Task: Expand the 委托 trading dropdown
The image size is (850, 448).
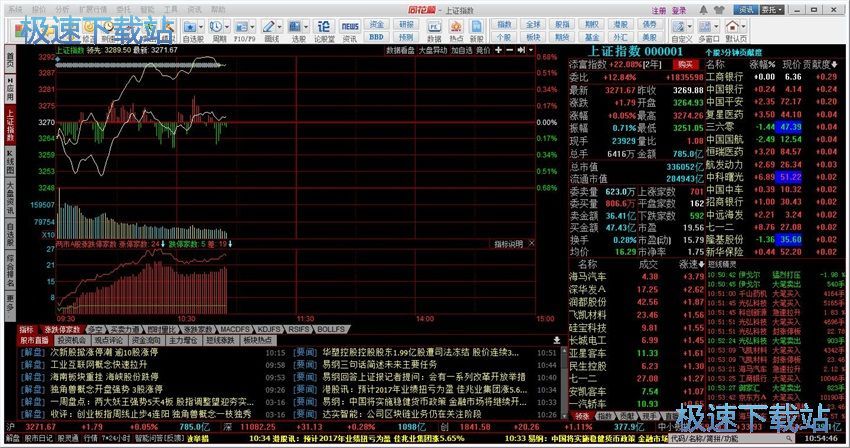Action: (772, 10)
